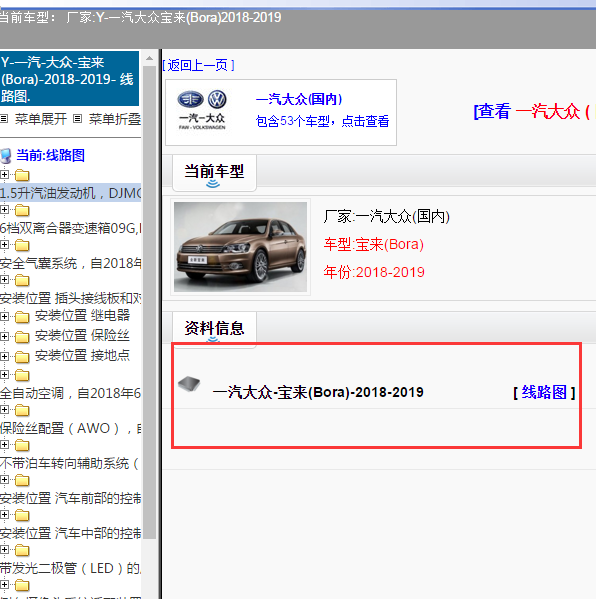Expand the 安装位置 继电器 node
This screenshot has height=599, width=596.
tap(4, 316)
